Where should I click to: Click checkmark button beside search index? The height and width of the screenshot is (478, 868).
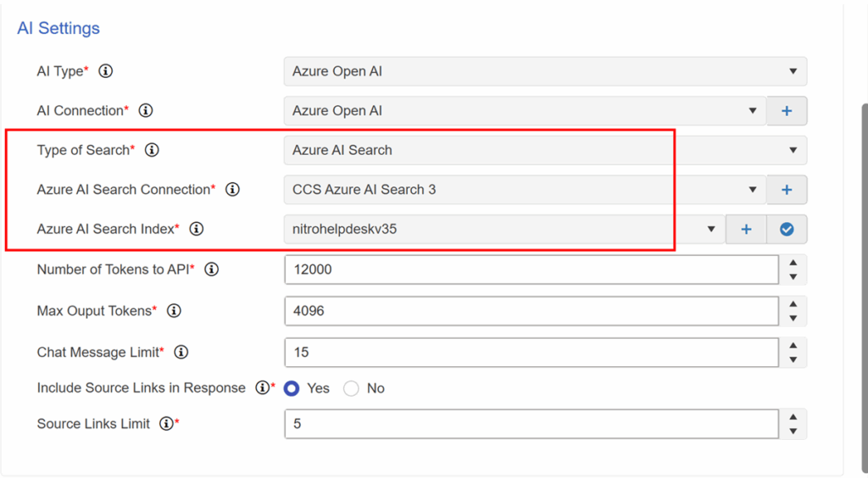787,229
